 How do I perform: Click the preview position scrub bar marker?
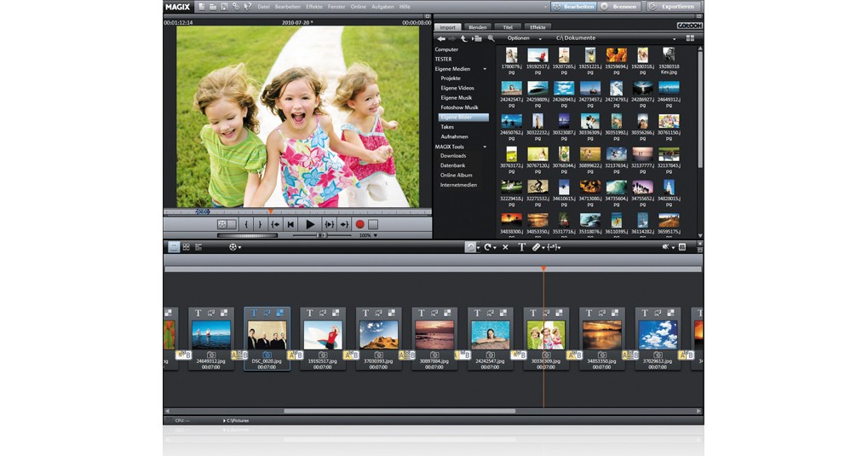click(270, 211)
